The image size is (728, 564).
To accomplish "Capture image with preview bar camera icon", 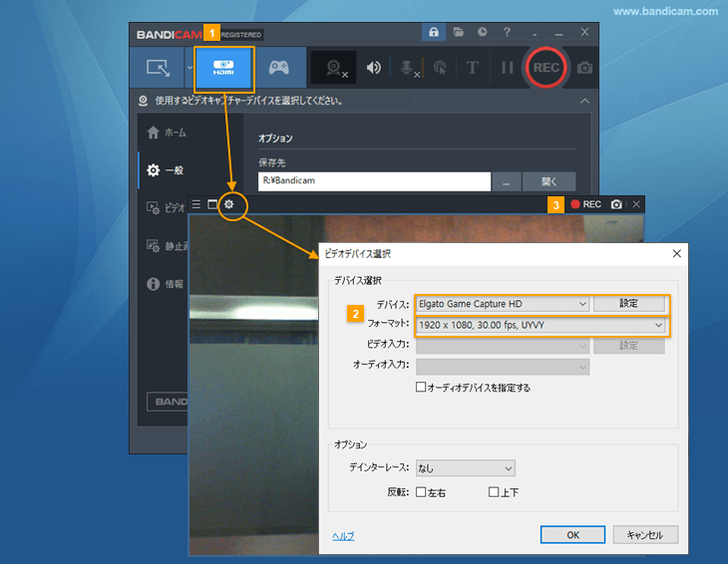I will pos(616,204).
